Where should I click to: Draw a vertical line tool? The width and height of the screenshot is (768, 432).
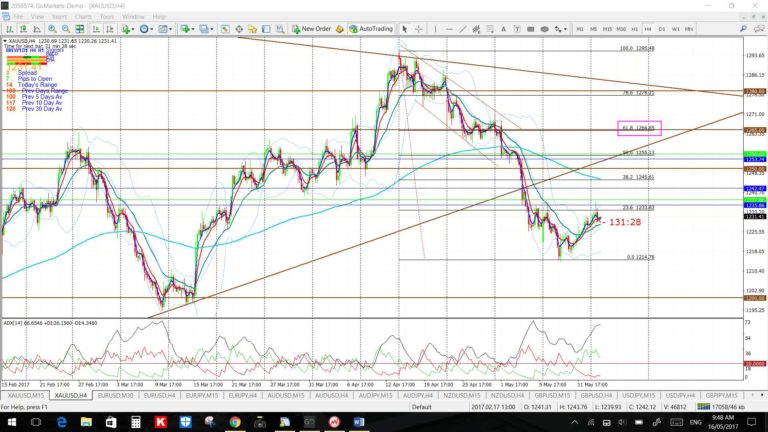pyautogui.click(x=435, y=29)
